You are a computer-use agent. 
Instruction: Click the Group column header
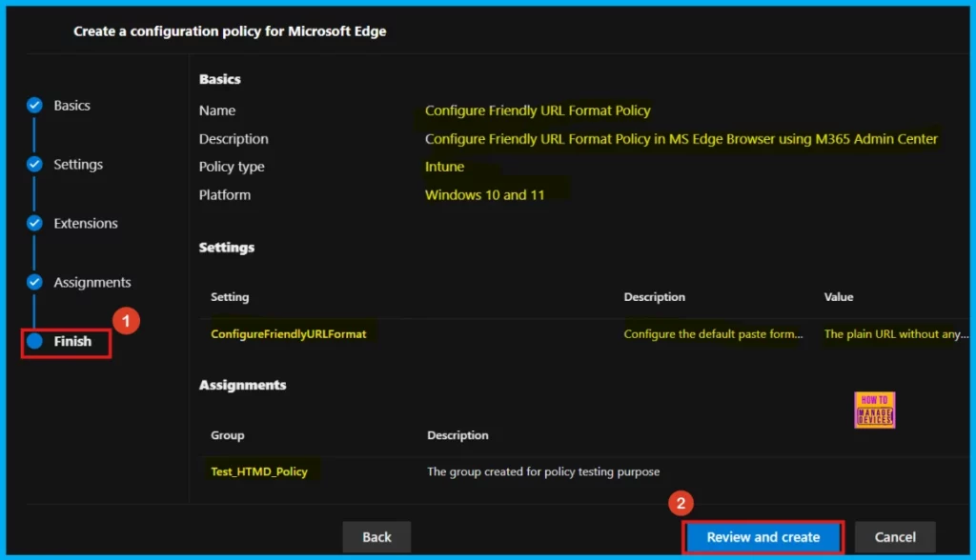point(227,435)
